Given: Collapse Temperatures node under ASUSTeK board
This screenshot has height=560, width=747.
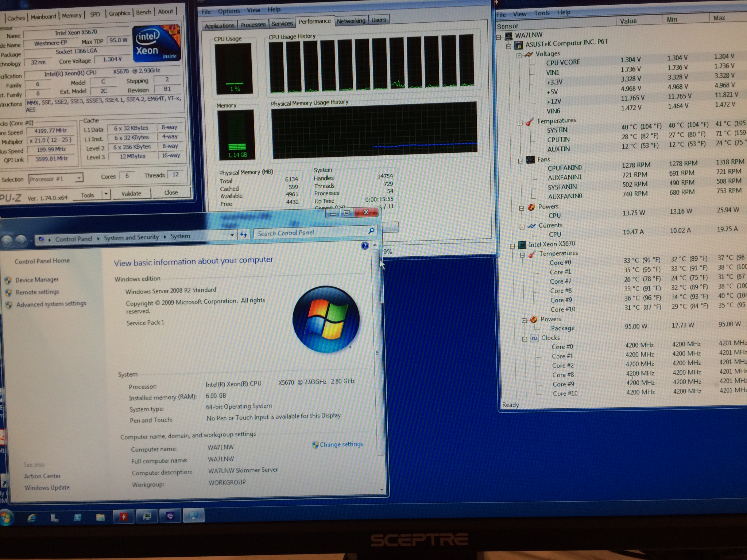Looking at the screenshot, I should [x=520, y=123].
